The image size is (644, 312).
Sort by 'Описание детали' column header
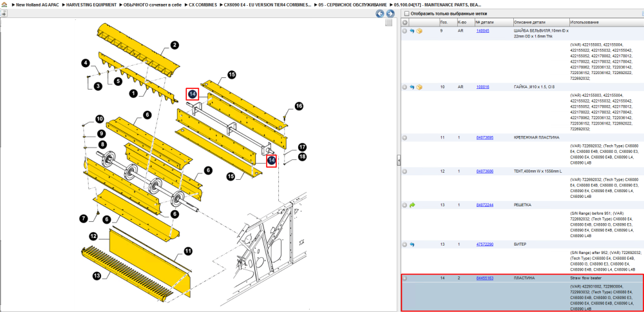[541, 22]
